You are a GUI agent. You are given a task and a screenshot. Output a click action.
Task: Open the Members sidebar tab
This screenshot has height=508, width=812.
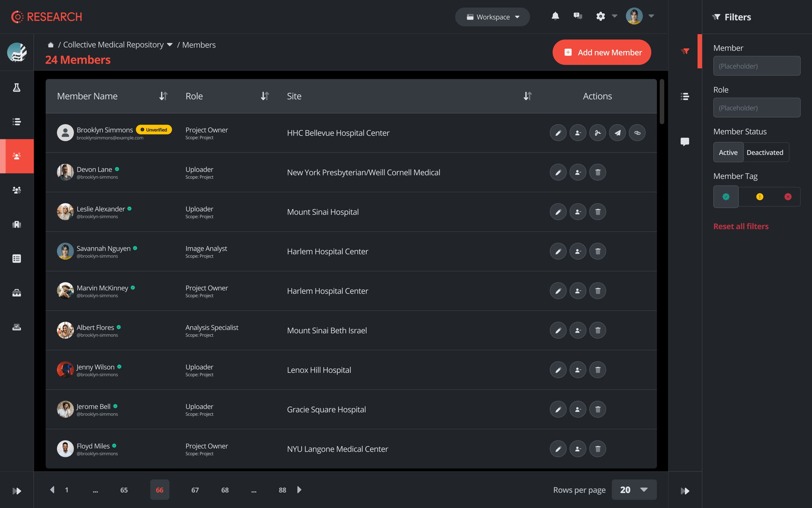17,156
